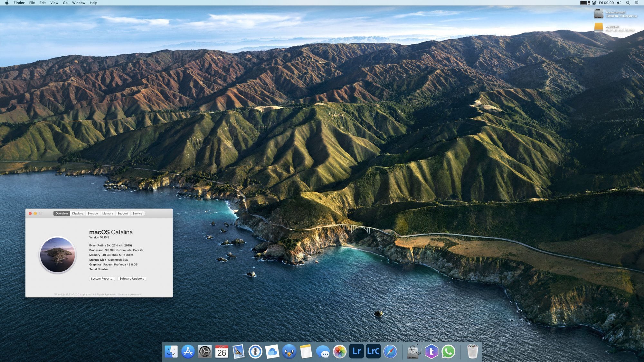Open the CloudMounter cloud icon in Dock
644x362 pixels.
[x=272, y=351]
